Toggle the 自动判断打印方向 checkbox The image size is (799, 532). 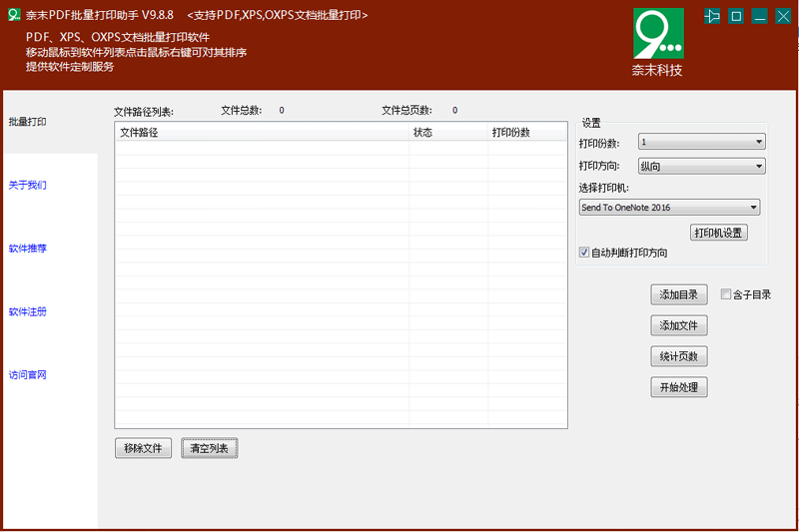click(584, 253)
